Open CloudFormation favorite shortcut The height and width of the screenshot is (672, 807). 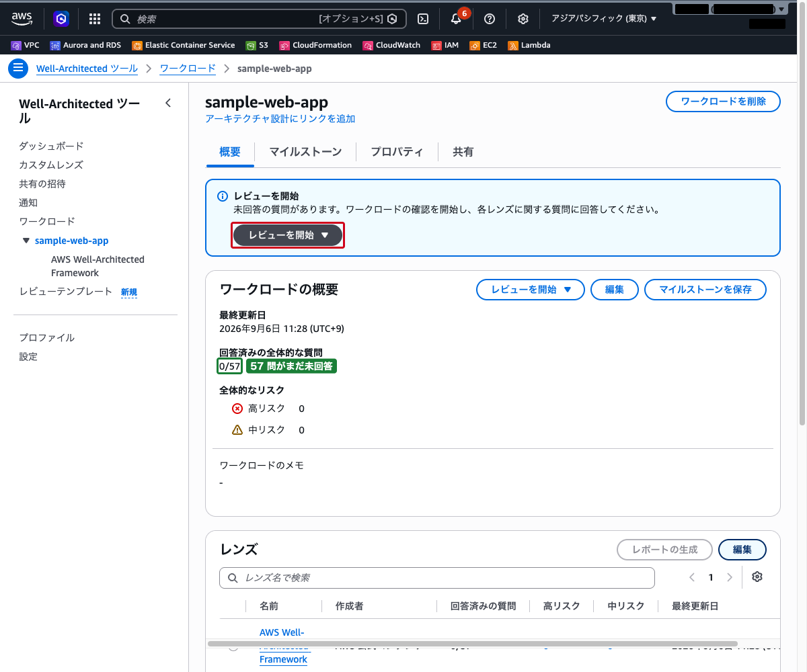[x=315, y=45]
